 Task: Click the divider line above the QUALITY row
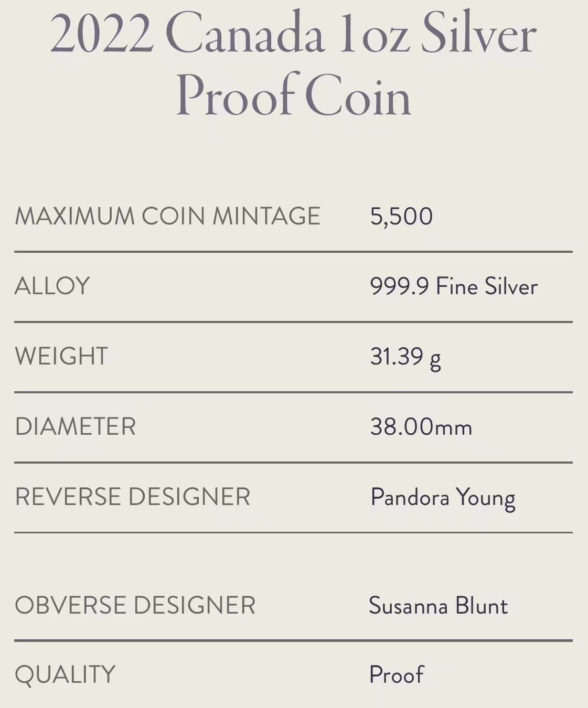click(x=293, y=640)
